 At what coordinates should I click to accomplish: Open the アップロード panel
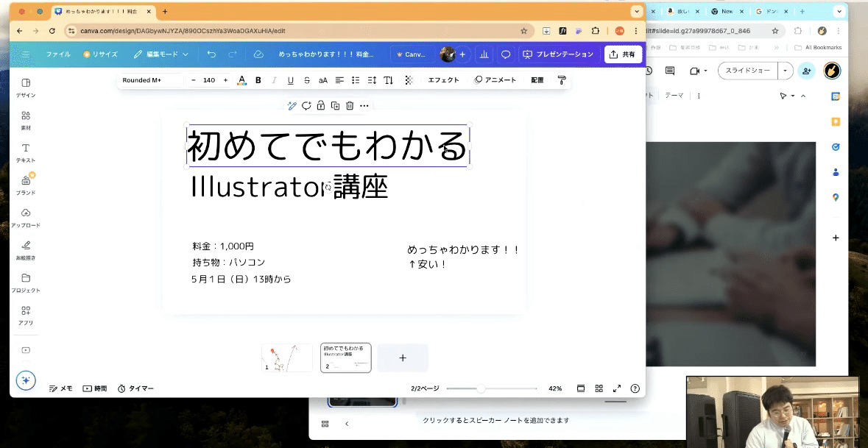pyautogui.click(x=26, y=217)
